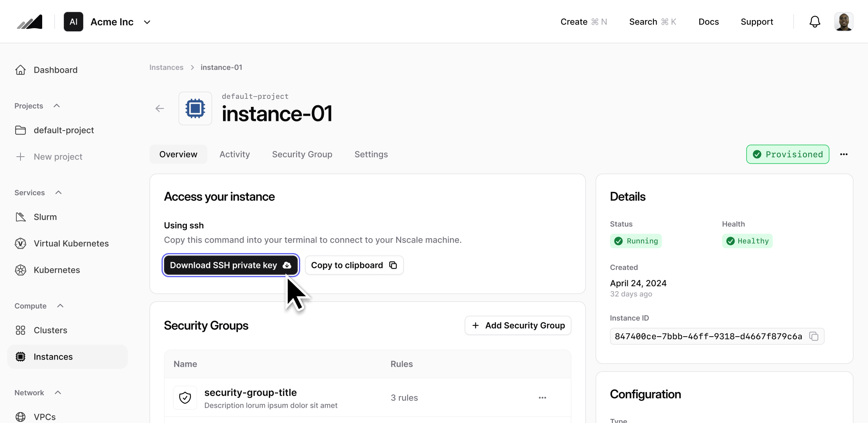This screenshot has width=868, height=423.
Task: Open security-group-title row options menu
Action: 542,398
